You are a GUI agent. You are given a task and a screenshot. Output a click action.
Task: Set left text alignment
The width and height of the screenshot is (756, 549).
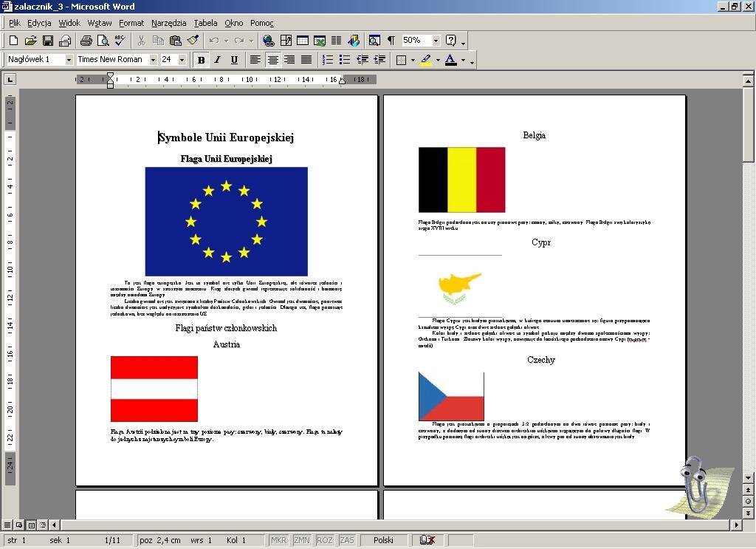click(255, 60)
